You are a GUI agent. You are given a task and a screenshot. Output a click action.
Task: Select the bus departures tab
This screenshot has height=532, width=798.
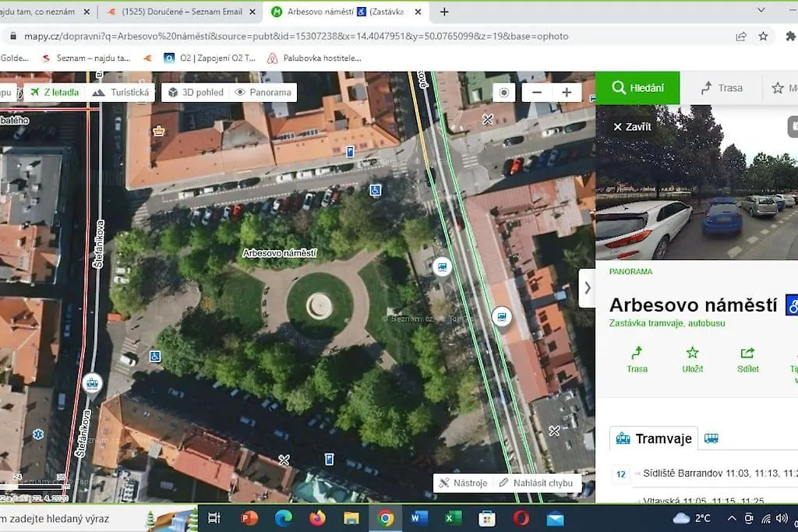(x=711, y=439)
